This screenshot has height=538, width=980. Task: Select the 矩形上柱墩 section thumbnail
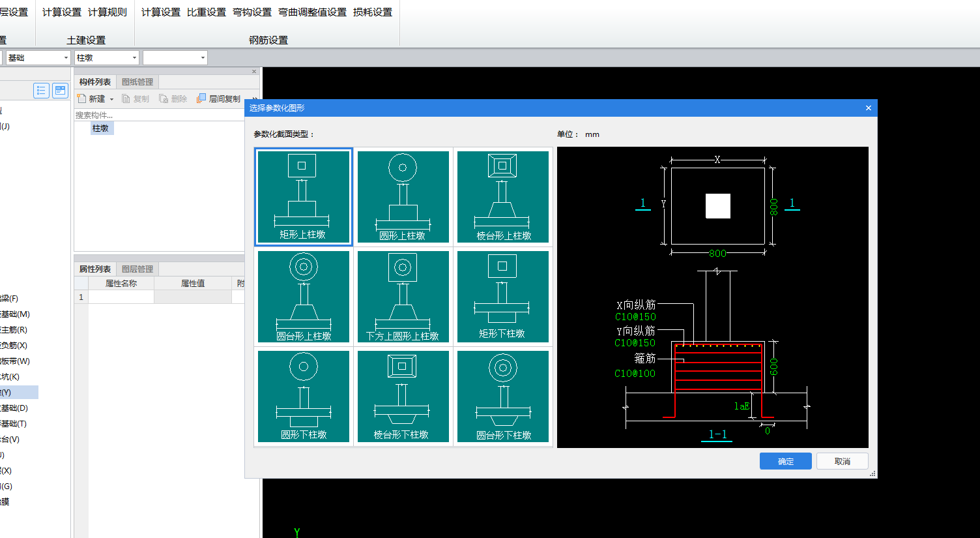pyautogui.click(x=304, y=197)
